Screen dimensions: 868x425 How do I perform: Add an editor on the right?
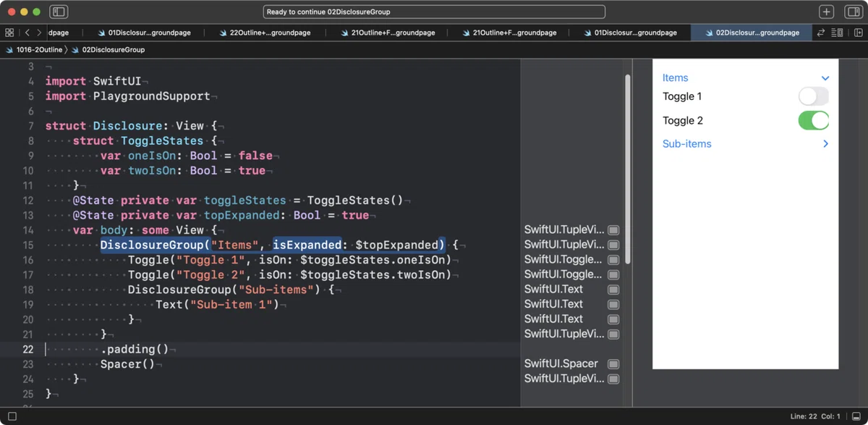[x=859, y=33]
